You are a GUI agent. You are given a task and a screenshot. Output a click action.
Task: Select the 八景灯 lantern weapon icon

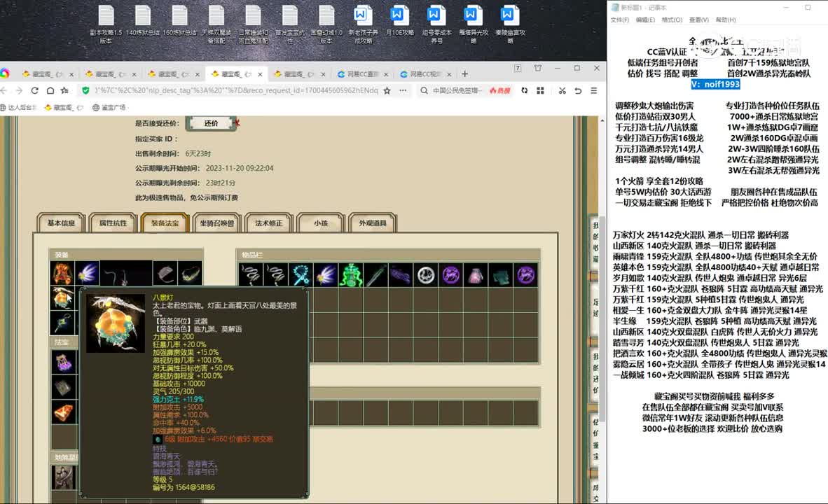62,297
